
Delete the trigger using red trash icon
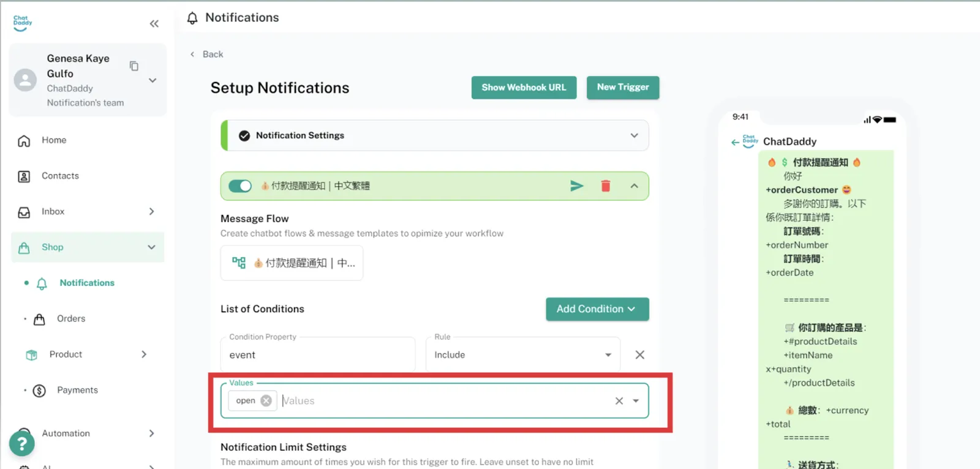point(605,186)
